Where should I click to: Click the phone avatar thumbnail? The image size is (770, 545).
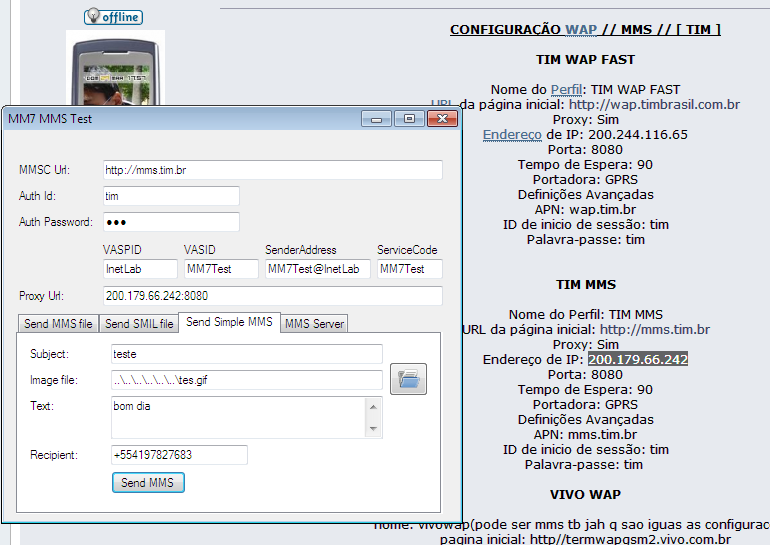pos(115,69)
